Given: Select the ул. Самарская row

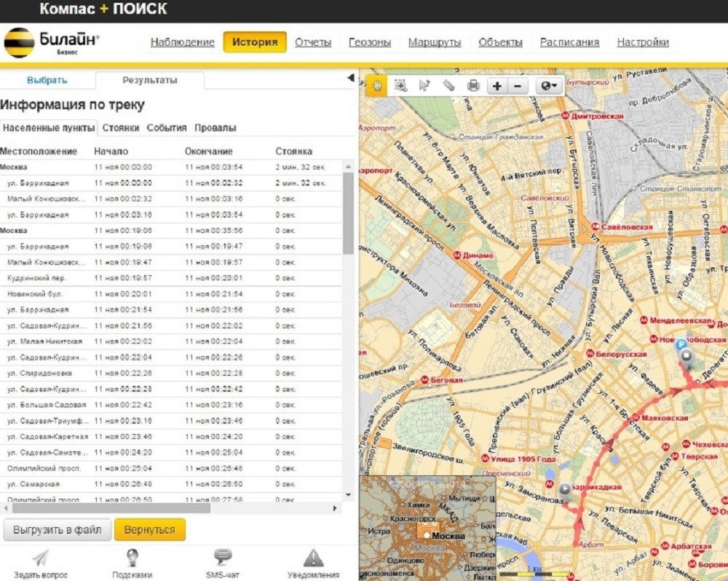Looking at the screenshot, I should point(171,484).
